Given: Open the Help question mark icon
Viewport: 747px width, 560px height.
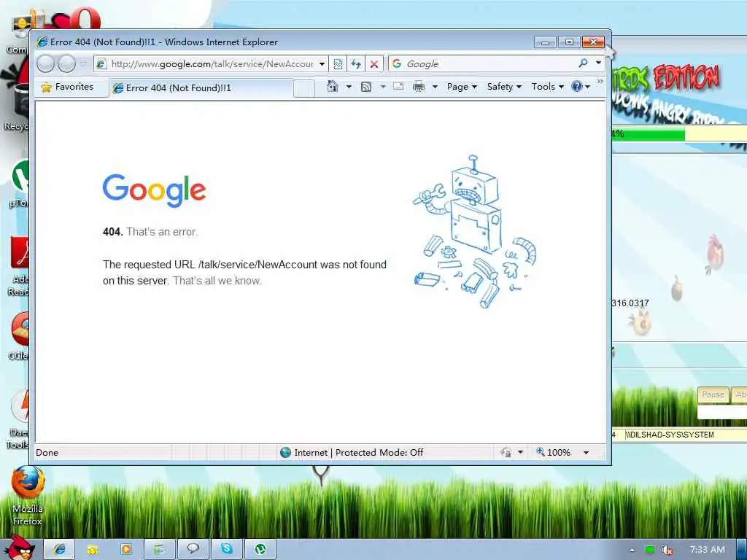Looking at the screenshot, I should click(x=577, y=87).
